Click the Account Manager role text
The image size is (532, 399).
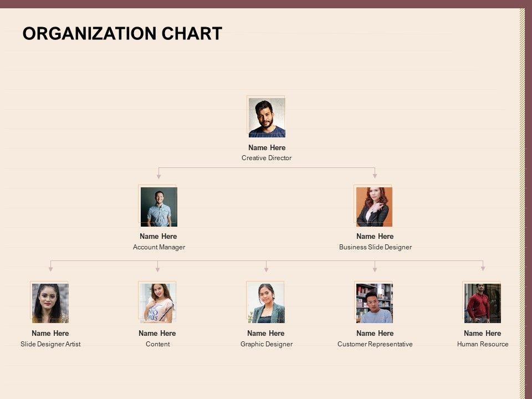coord(159,247)
